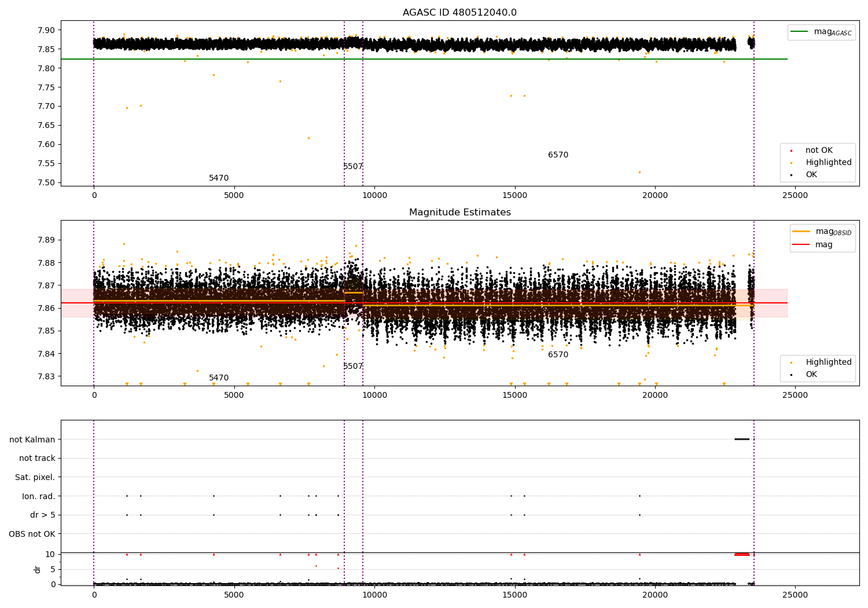Click the 25000 x-tick label under top panel
The width and height of the screenshot is (868, 608).
tap(795, 196)
